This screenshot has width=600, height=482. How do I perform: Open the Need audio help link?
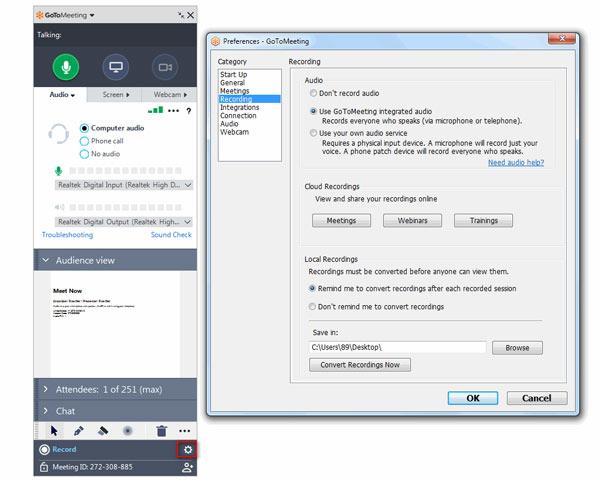coord(515,162)
